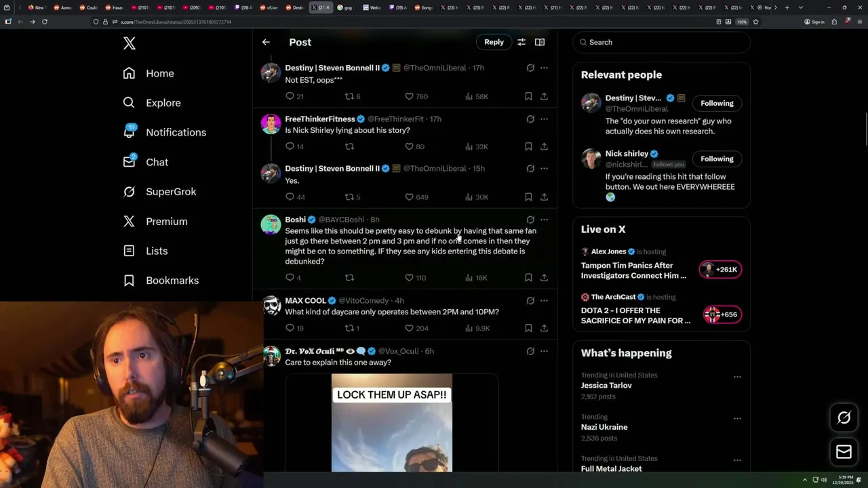Repost the 'Not EST, oops' post
The image size is (868, 488).
click(x=350, y=96)
